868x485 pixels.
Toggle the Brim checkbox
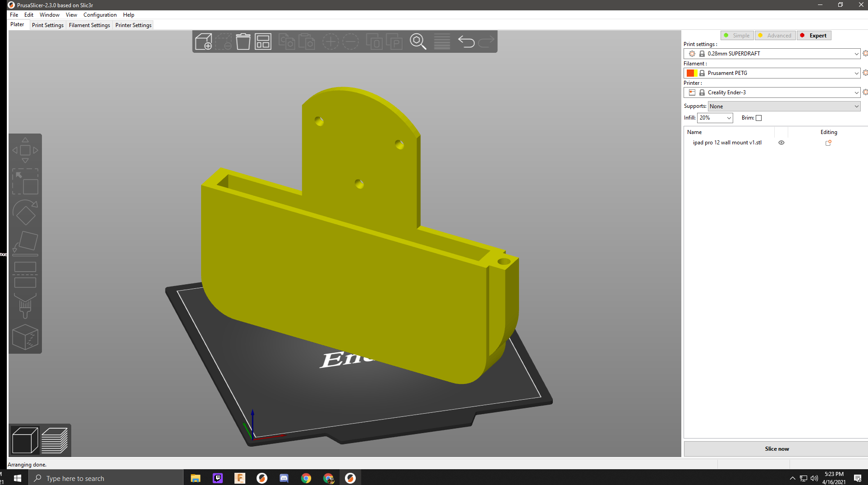coord(758,118)
